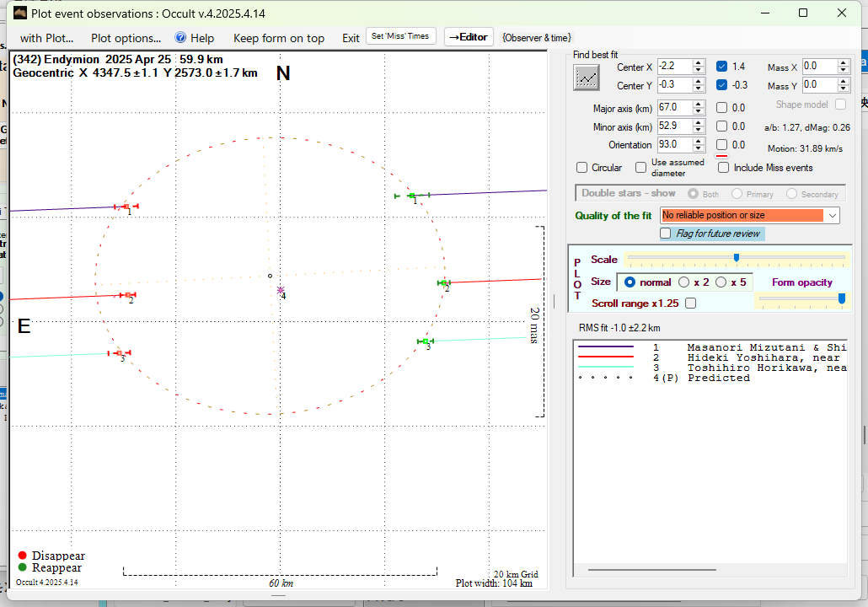The height and width of the screenshot is (607, 868).
Task: Maximize the Plot event observations window
Action: click(803, 13)
